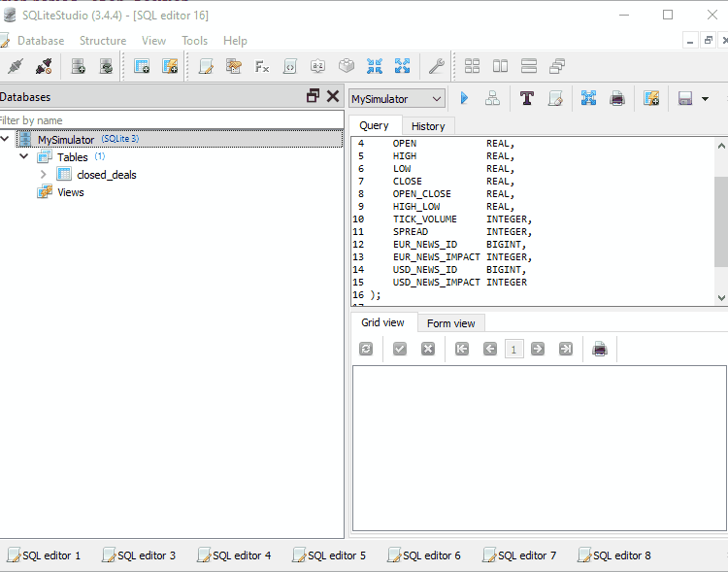Rollback grid changes with the X button
The height and width of the screenshot is (572, 728).
428,349
